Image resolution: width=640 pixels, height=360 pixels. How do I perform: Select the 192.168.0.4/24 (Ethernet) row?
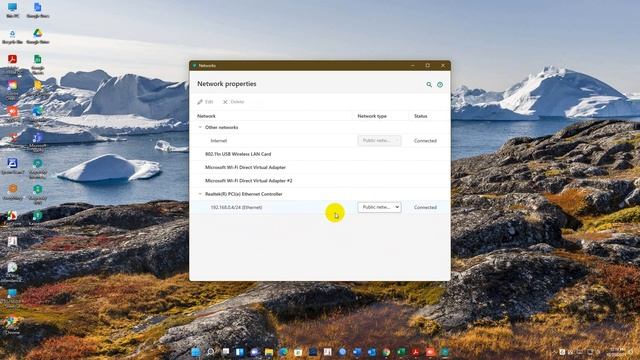pyautogui.click(x=320, y=207)
